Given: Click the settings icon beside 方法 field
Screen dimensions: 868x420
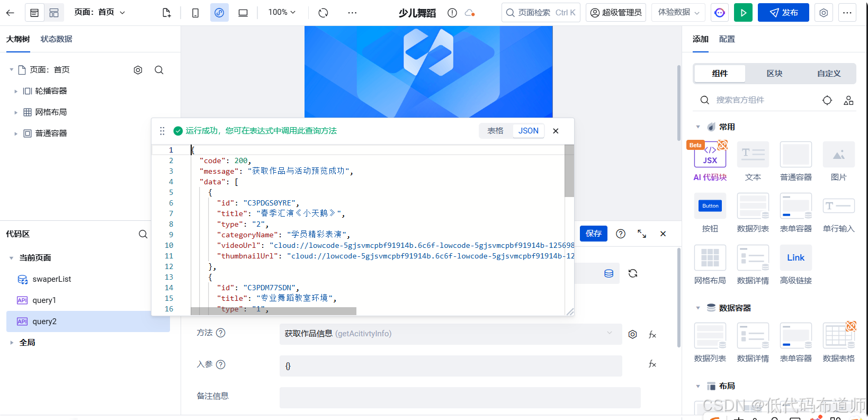Looking at the screenshot, I should [632, 334].
